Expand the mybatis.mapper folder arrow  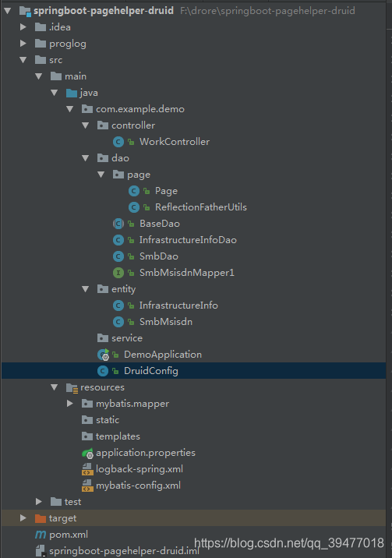pos(70,404)
